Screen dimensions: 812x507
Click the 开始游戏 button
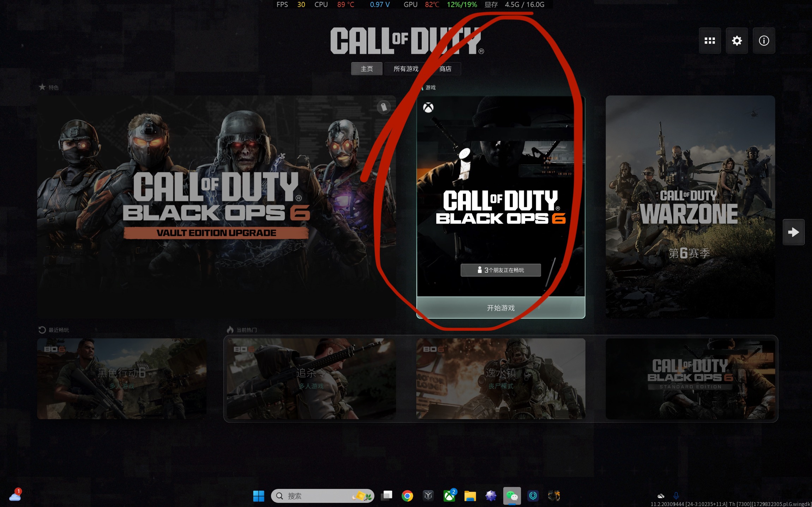[x=500, y=307]
